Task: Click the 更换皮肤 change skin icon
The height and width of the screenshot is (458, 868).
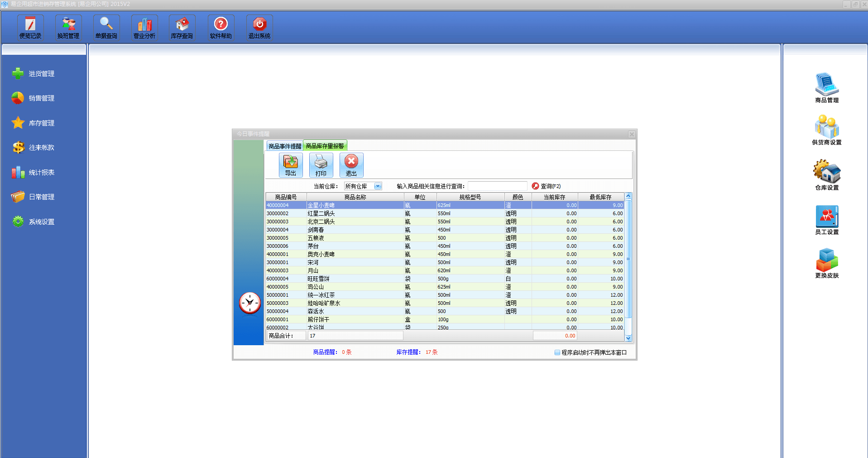Action: [827, 263]
